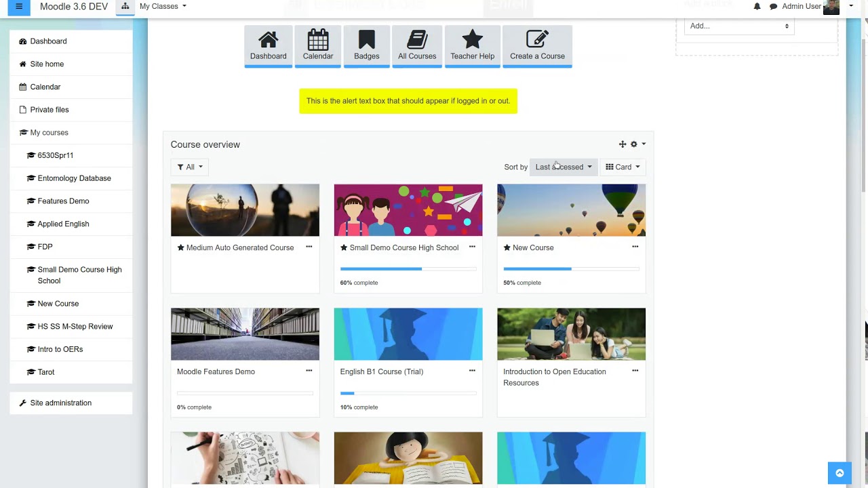
Task: Open the three-dot menu for Moodle Features Demo
Action: coord(309,371)
